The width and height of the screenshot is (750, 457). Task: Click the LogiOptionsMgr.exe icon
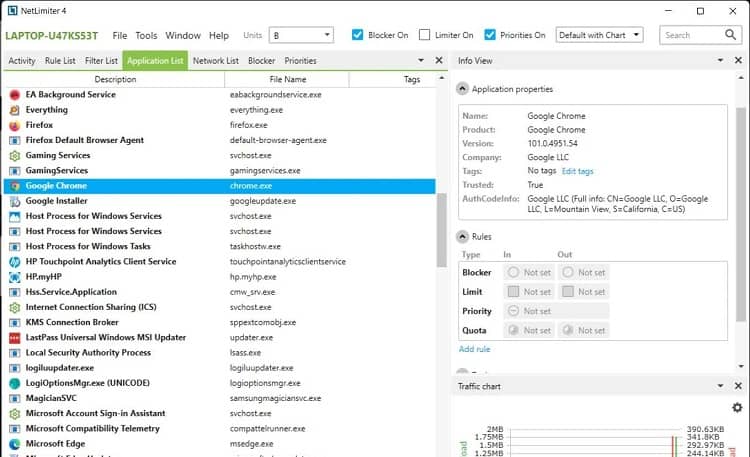pyautogui.click(x=15, y=383)
